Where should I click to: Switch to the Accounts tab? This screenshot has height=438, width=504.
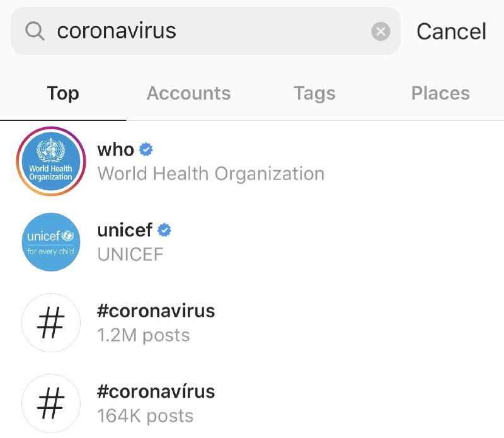pyautogui.click(x=188, y=93)
